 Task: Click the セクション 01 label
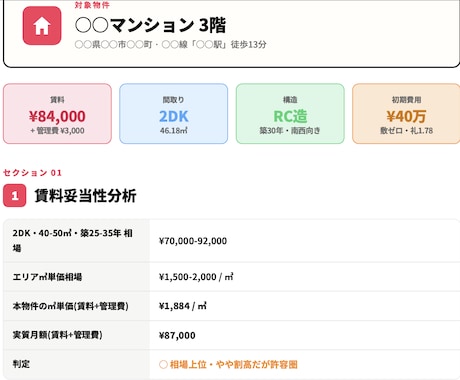click(32, 173)
